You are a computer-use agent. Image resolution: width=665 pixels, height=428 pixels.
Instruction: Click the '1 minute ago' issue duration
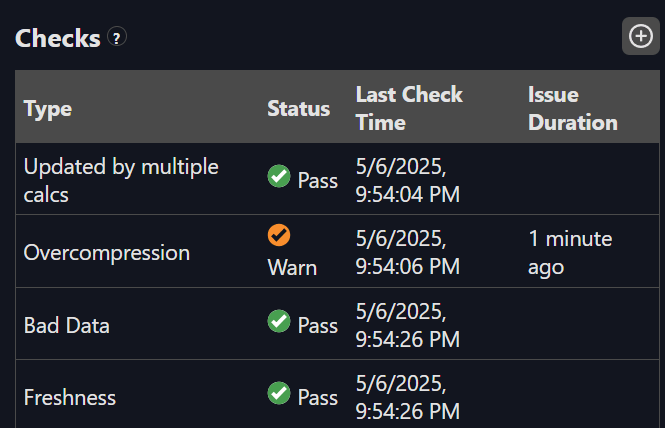(570, 252)
